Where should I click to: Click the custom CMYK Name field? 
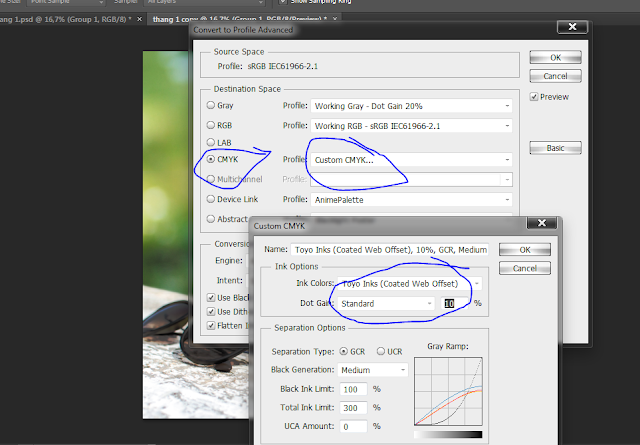(x=390, y=249)
